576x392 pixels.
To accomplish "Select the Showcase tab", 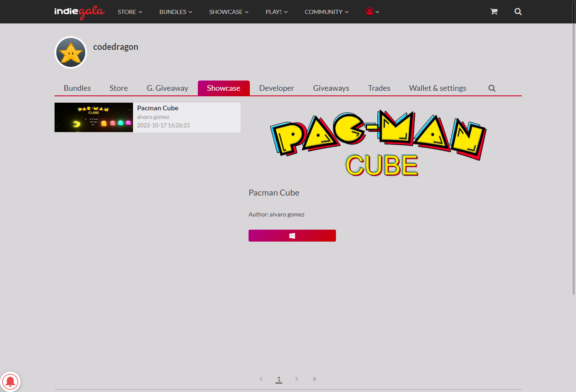I will (224, 88).
